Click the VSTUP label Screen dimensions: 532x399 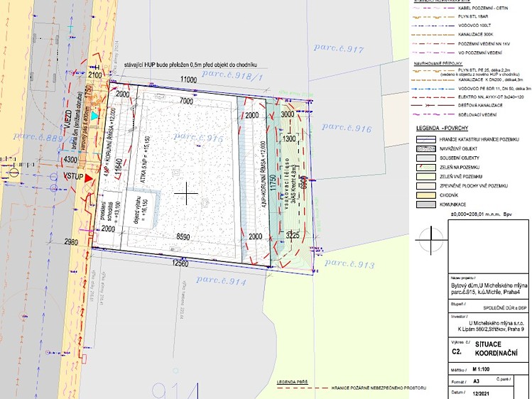[x=73, y=176]
